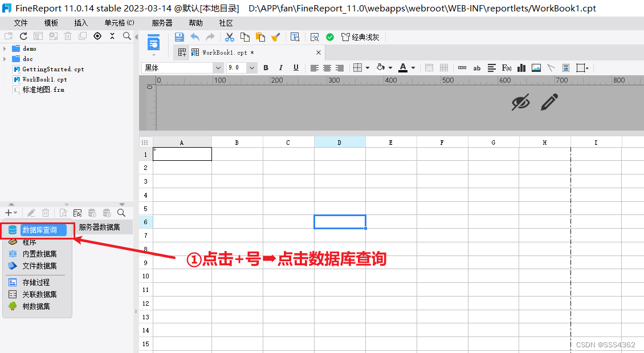The width and height of the screenshot is (644, 353).
Task: Refresh the template file tree
Action: click(x=23, y=36)
